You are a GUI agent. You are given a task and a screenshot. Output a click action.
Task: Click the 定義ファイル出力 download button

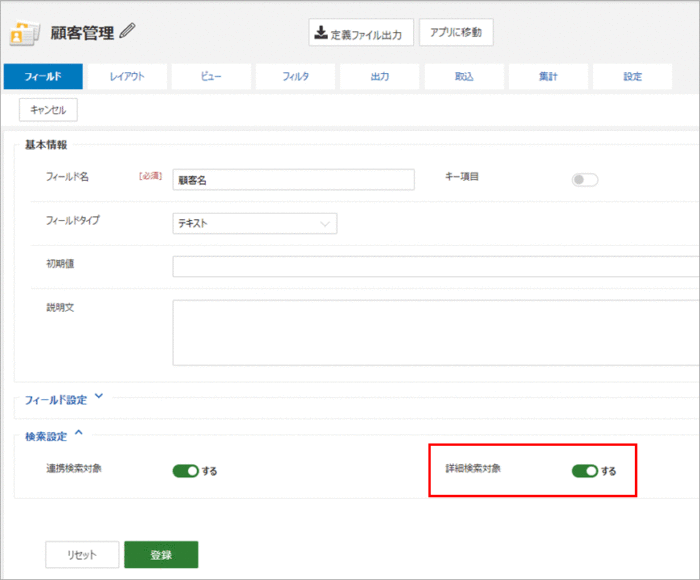(361, 33)
